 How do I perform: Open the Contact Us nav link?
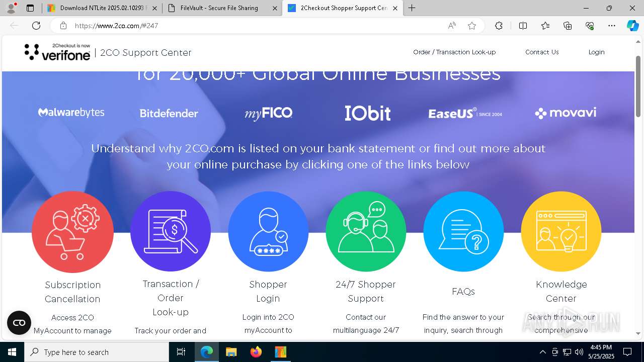(x=542, y=52)
